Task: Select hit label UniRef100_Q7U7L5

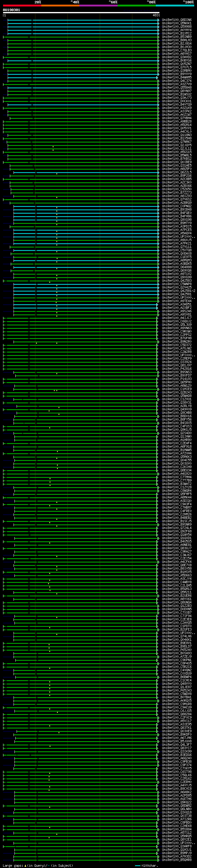Action: [177, 67]
